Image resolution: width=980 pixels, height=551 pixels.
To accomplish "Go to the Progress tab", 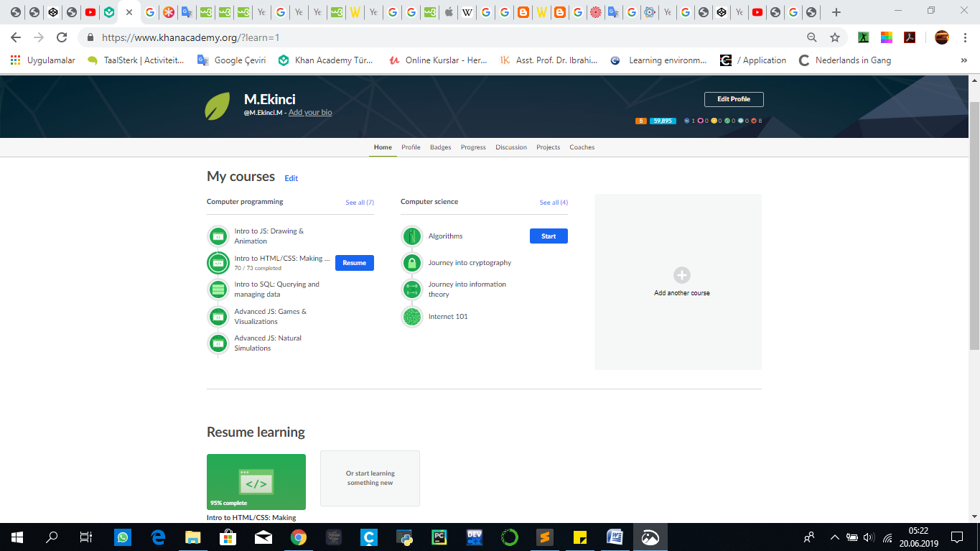I will pos(473,147).
